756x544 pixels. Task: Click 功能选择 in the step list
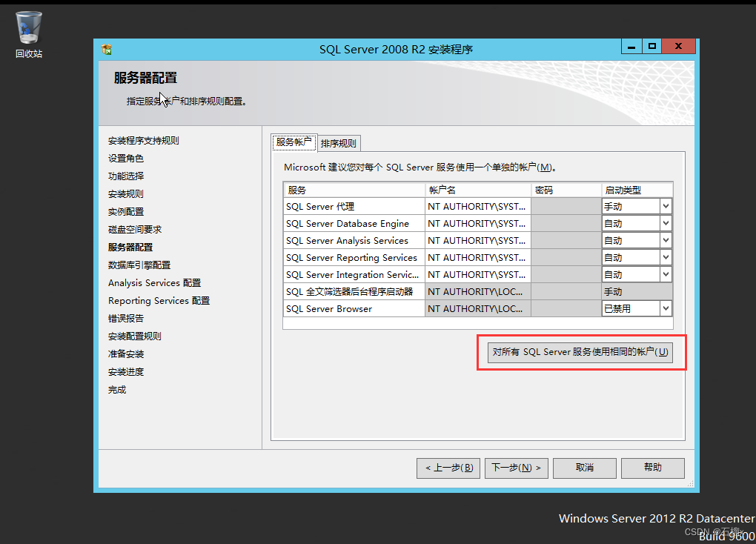pos(125,176)
